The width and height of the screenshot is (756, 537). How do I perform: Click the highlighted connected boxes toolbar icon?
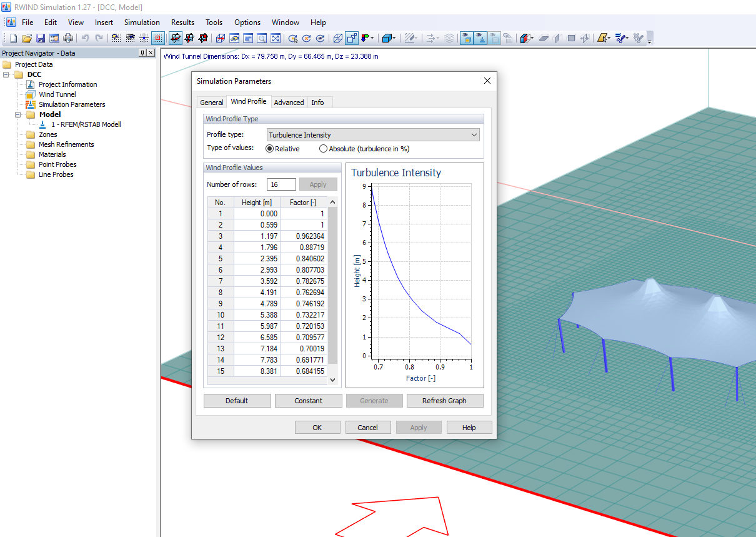pyautogui.click(x=352, y=38)
